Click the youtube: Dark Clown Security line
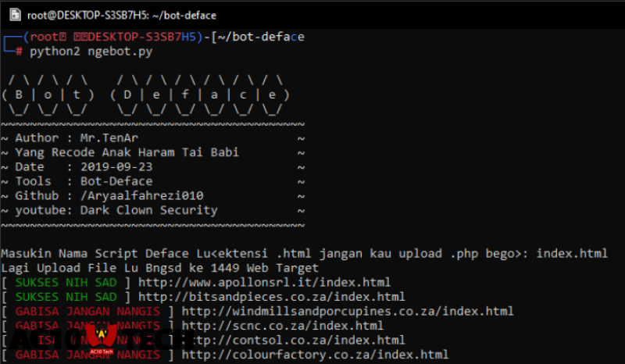This screenshot has width=625, height=364. click(116, 210)
